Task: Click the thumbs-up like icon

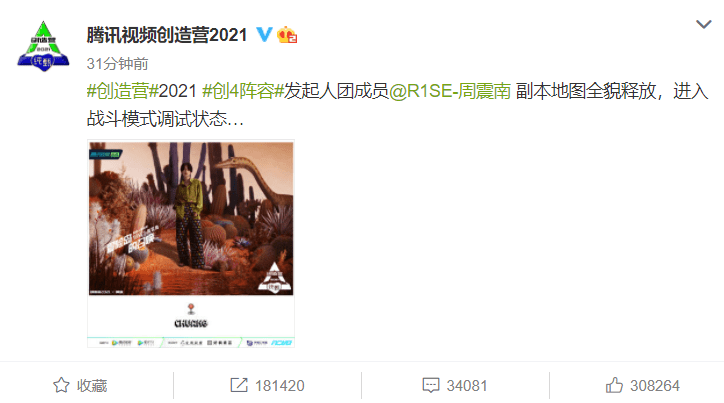Action: [614, 385]
